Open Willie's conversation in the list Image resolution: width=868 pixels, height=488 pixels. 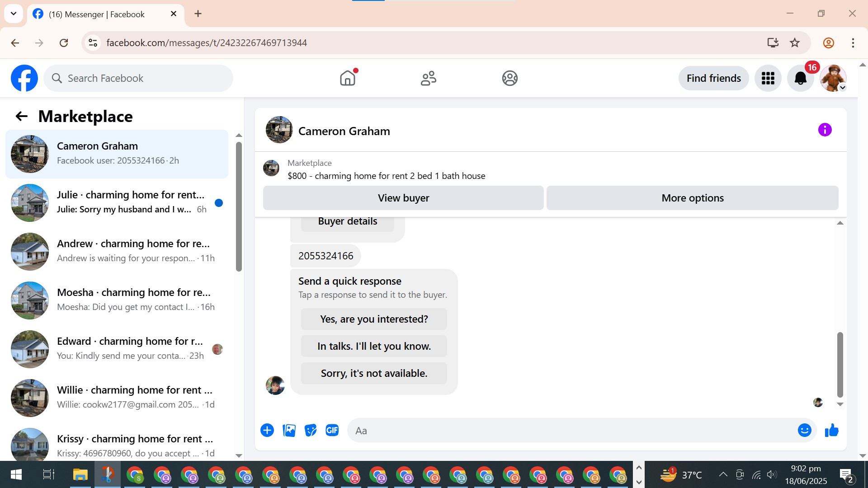117,398
